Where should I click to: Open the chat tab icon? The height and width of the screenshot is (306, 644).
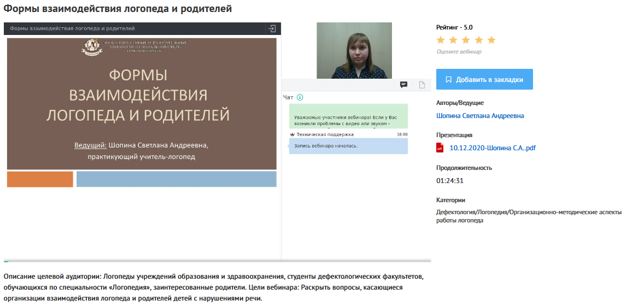(x=403, y=85)
